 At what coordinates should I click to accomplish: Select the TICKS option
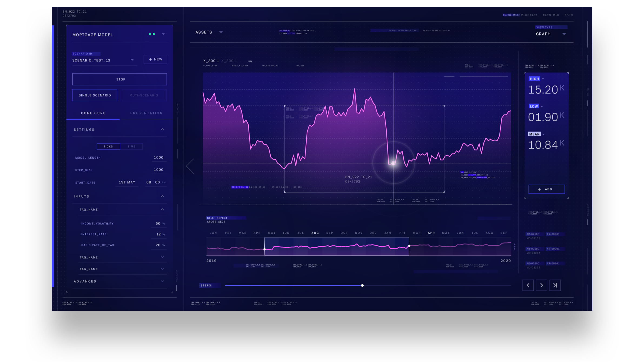pos(108,146)
